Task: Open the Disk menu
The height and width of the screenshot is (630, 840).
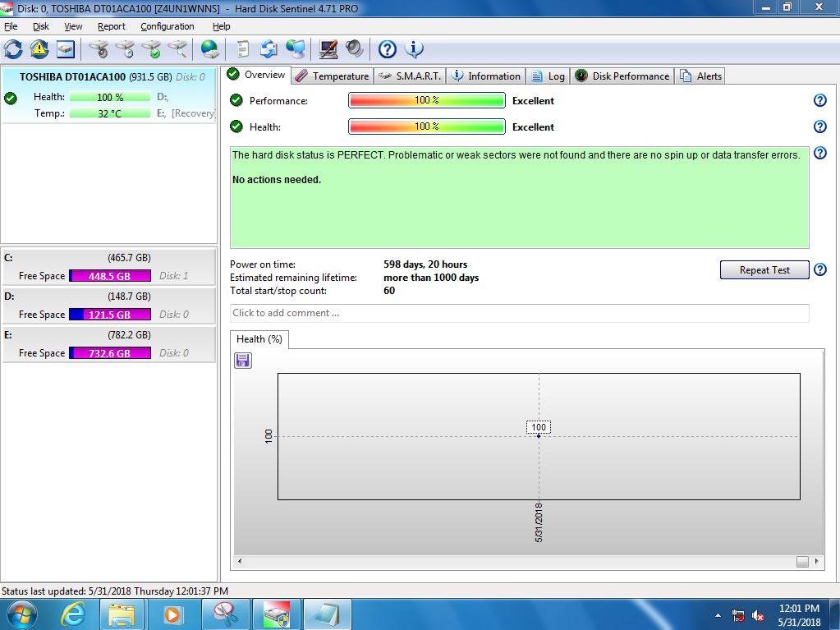Action: click(41, 26)
